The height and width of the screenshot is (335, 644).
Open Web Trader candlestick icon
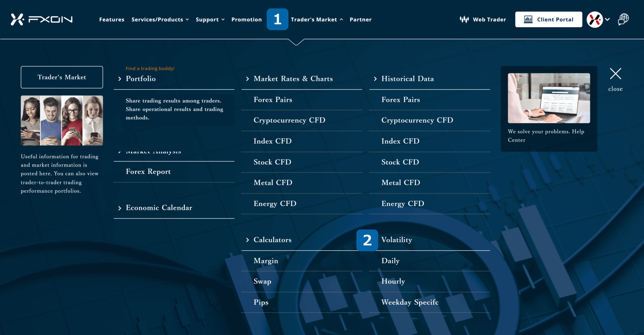[464, 19]
